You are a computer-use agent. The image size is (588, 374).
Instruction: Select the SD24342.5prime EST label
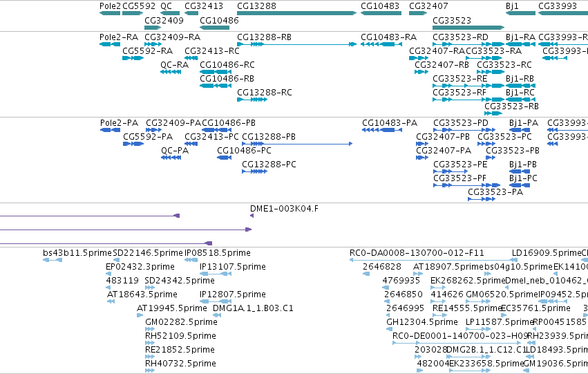(180, 281)
